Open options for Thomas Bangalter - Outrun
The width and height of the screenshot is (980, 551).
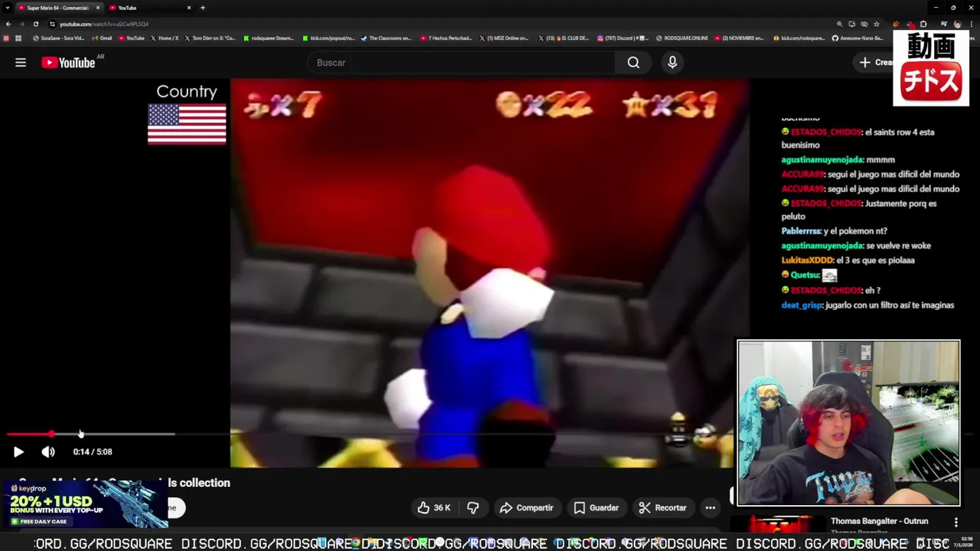[955, 522]
